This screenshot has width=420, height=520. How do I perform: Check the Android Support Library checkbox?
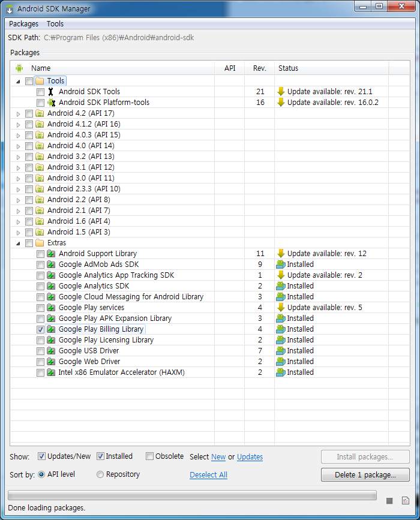pos(40,254)
